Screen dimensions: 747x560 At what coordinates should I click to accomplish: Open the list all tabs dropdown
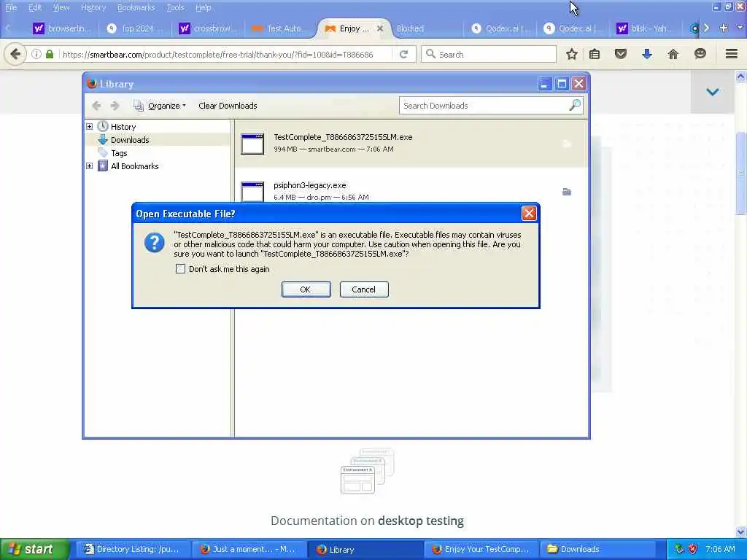pyautogui.click(x=740, y=28)
